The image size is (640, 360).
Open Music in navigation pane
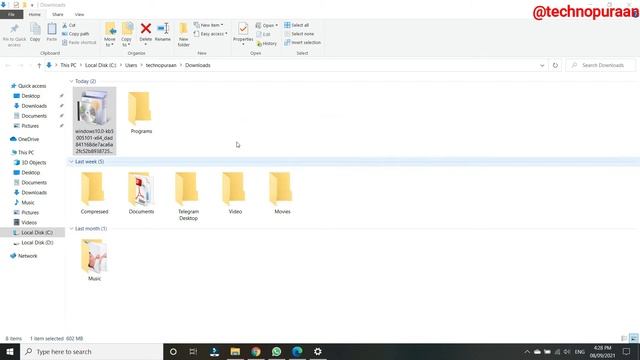coord(28,202)
